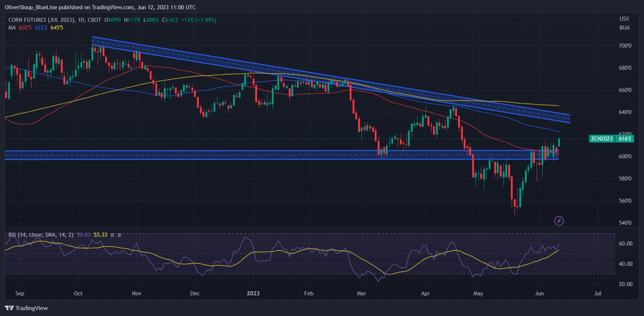This screenshot has height=316, width=644.
Task: Click the purple RSI value 59.03
Action: tap(82, 235)
